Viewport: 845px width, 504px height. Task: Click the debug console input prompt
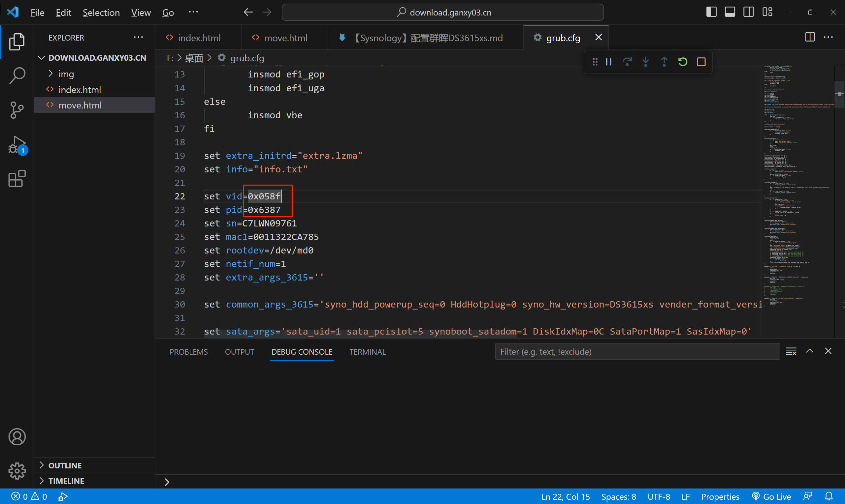pos(500,482)
